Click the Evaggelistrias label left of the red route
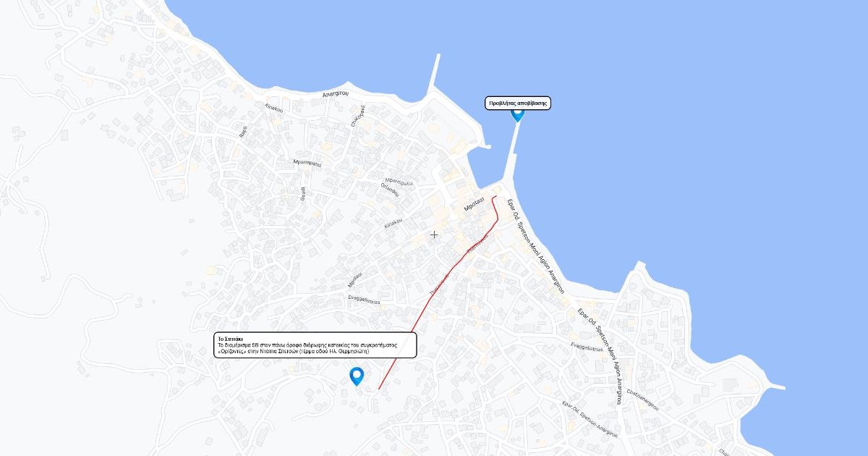 click(x=364, y=300)
